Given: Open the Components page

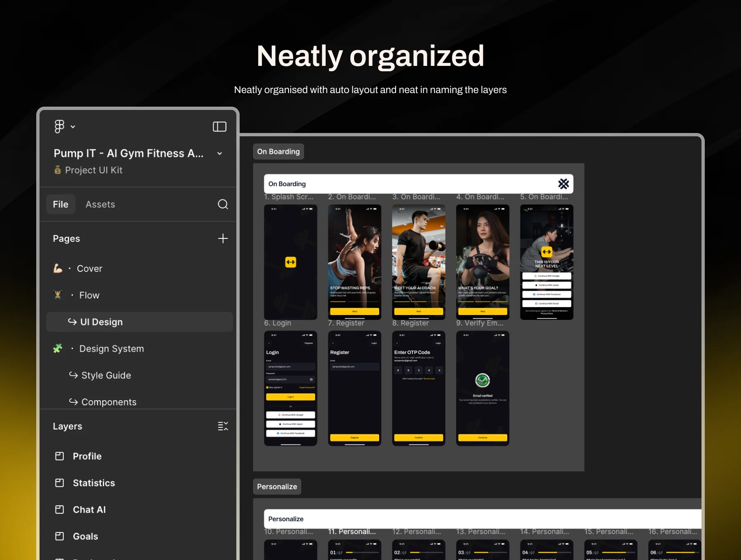Looking at the screenshot, I should pyautogui.click(x=109, y=402).
